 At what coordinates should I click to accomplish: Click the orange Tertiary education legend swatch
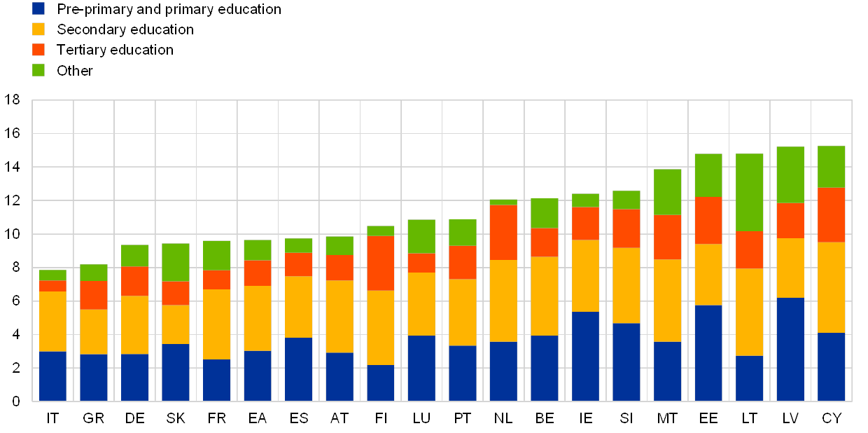pos(38,50)
